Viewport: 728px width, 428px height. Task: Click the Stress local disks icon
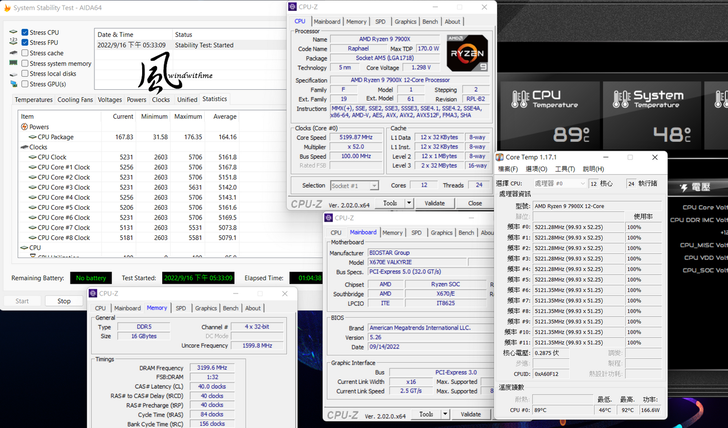[13, 74]
